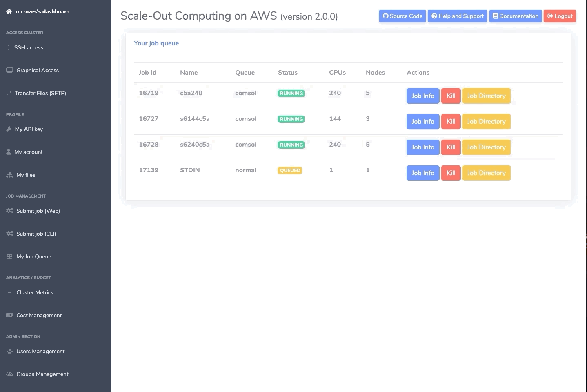Screen dimensions: 587x392
Task: Click the SSH access icon in sidebar
Action: click(9, 47)
